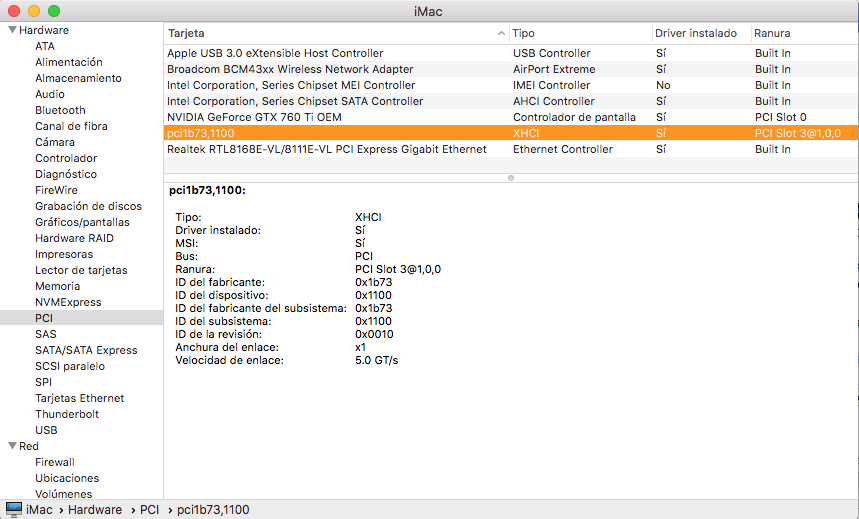Click Hardware in the bottom path bar
This screenshot has width=859, height=519.
(x=95, y=510)
